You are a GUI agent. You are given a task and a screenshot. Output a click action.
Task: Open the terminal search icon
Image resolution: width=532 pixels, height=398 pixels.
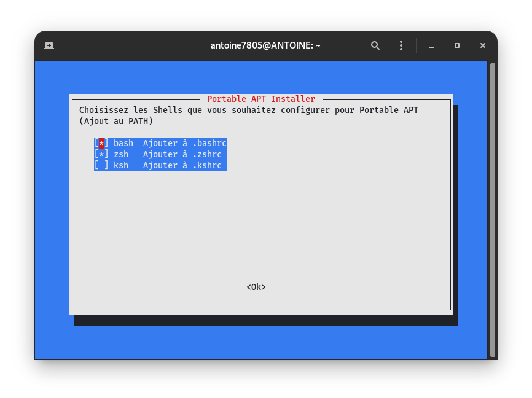tap(375, 45)
